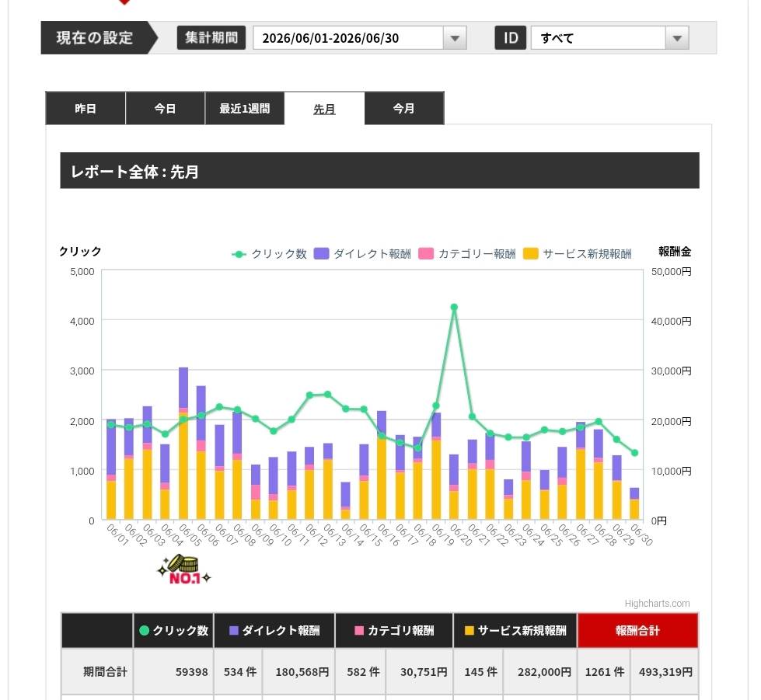This screenshot has height=700, width=761.
Task: Toggle the サービス新規報酬 legend series
Action: pos(577,254)
